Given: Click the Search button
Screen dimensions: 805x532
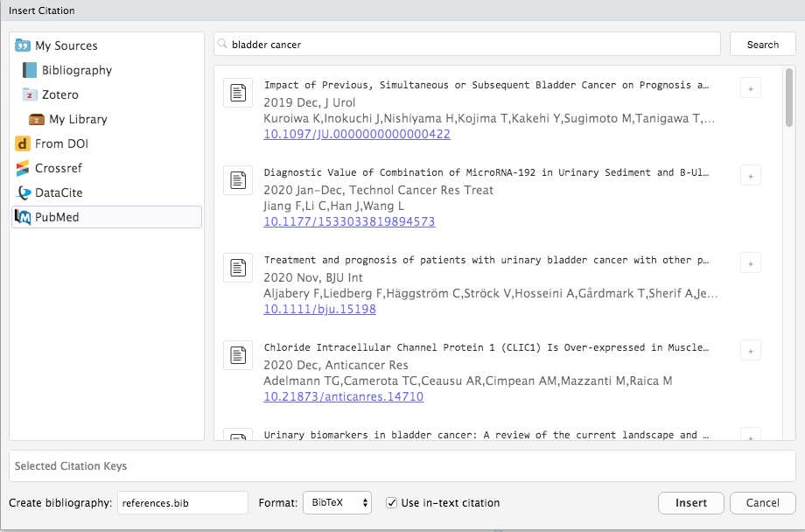Looking at the screenshot, I should pyautogui.click(x=762, y=45).
